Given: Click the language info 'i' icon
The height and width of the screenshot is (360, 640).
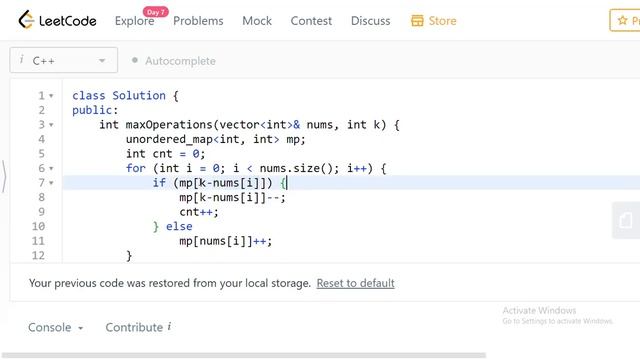Looking at the screenshot, I should coord(22,60).
